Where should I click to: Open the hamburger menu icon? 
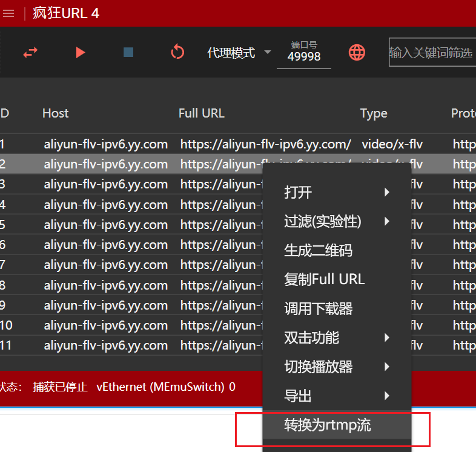(x=8, y=14)
